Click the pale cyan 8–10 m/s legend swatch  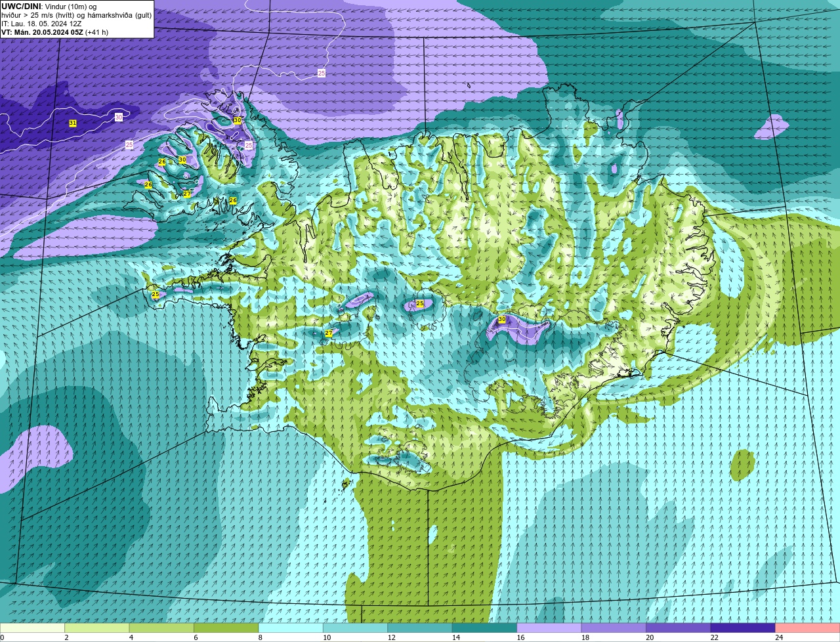(291, 628)
